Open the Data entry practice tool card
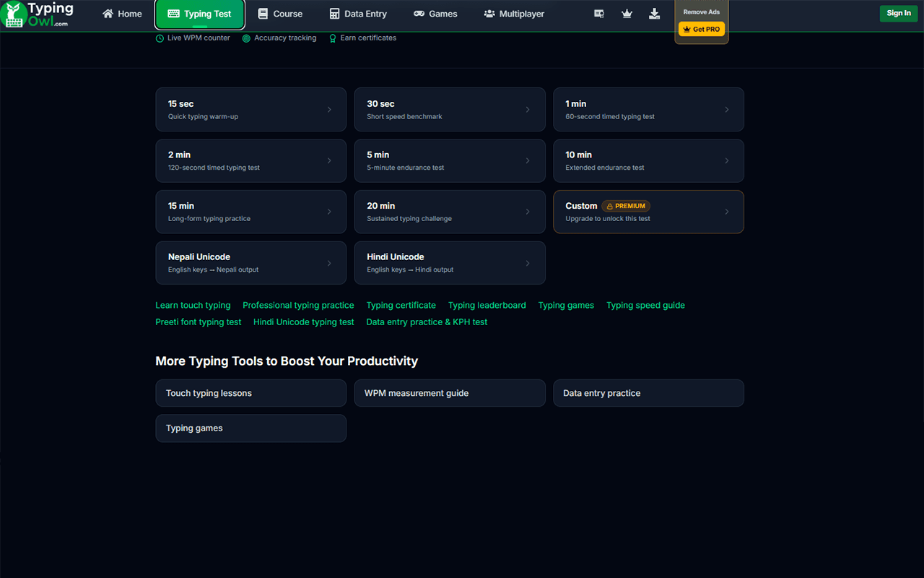The height and width of the screenshot is (578, 924). [648, 393]
